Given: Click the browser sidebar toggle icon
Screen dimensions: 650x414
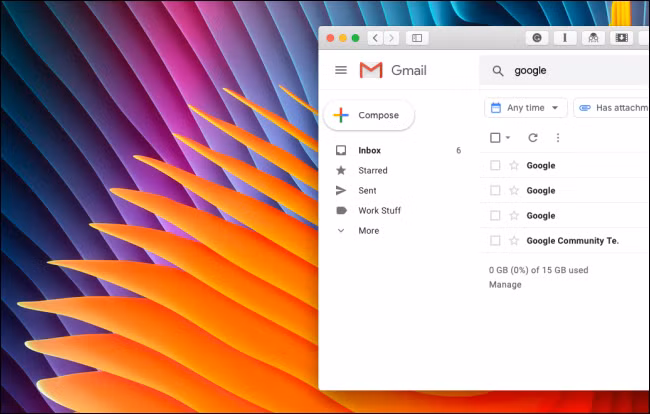Looking at the screenshot, I should tap(417, 38).
